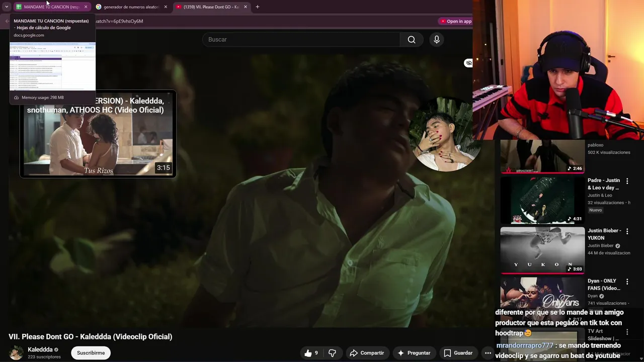Click the 223 suscriptores text
The height and width of the screenshot is (362, 644).
(x=44, y=357)
